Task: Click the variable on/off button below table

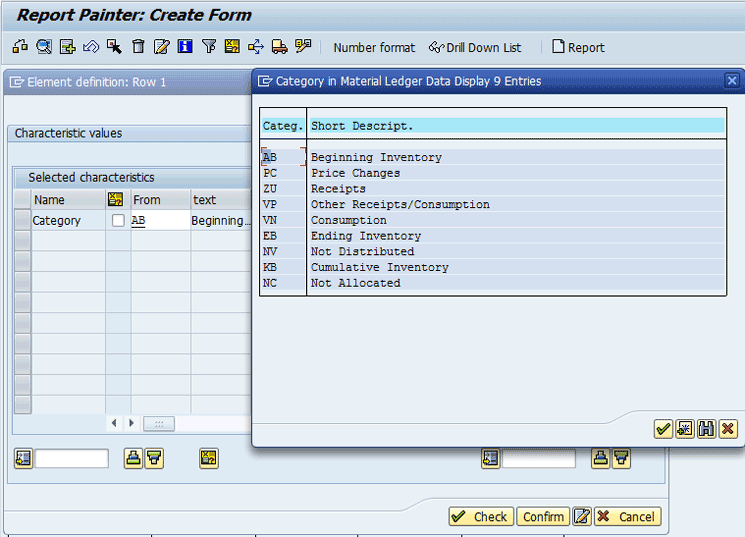Action: 209,458
